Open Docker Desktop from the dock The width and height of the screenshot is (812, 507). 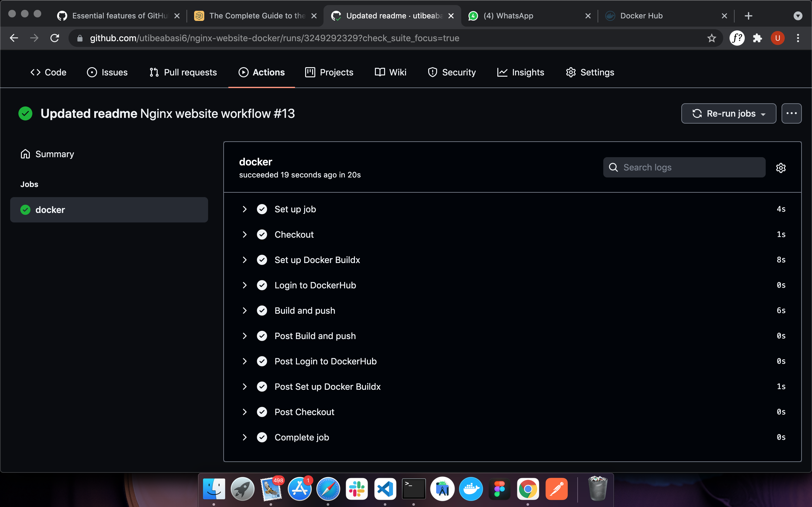point(471,489)
